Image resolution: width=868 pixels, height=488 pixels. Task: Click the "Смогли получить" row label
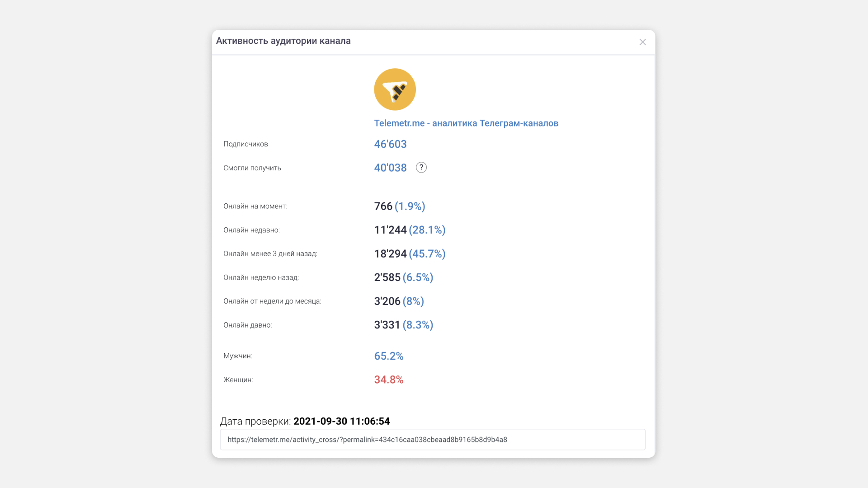point(252,168)
